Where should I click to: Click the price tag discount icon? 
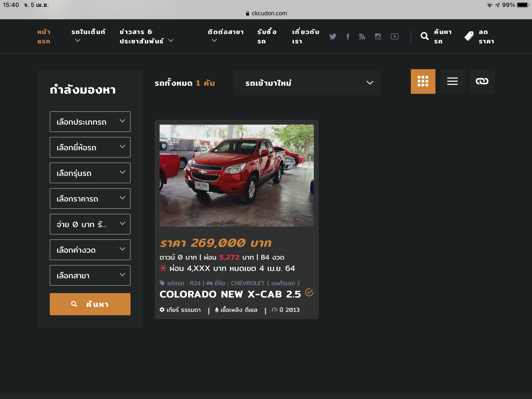(x=469, y=36)
